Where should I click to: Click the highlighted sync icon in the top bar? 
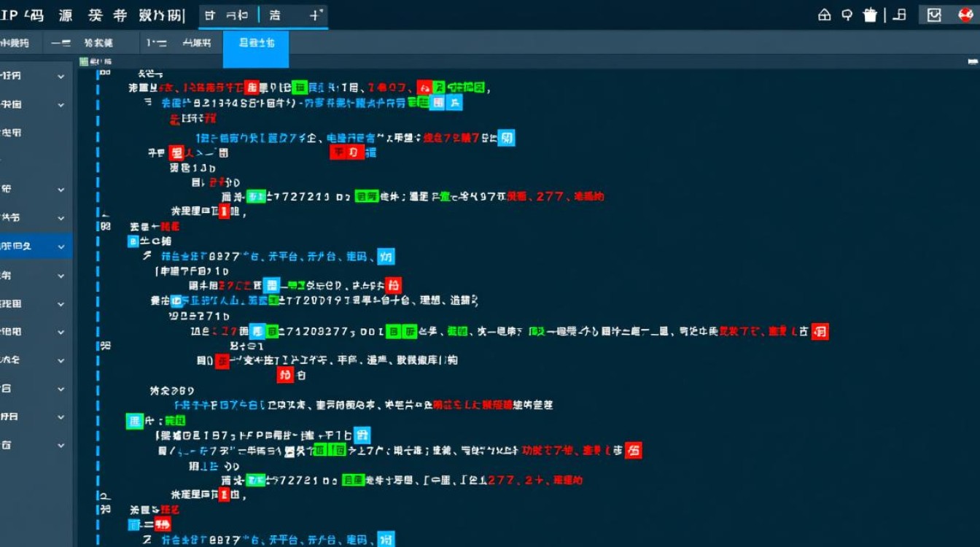click(x=936, y=14)
